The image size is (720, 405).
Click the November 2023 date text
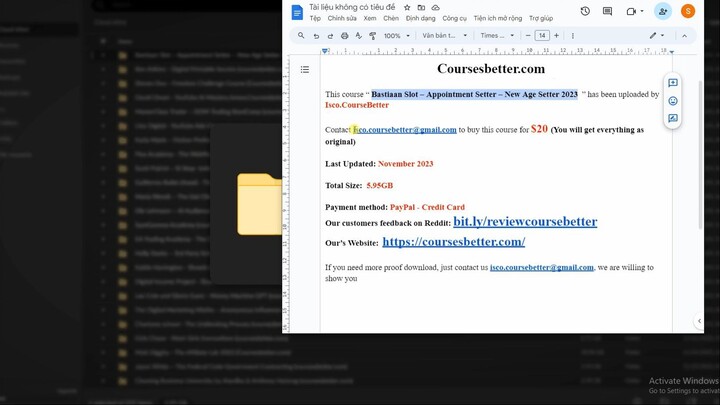click(x=405, y=164)
